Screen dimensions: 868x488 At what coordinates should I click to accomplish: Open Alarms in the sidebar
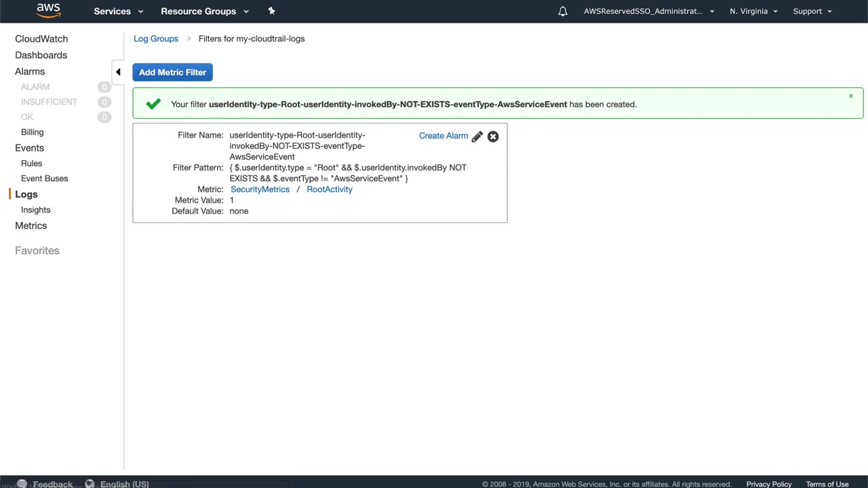pos(30,71)
